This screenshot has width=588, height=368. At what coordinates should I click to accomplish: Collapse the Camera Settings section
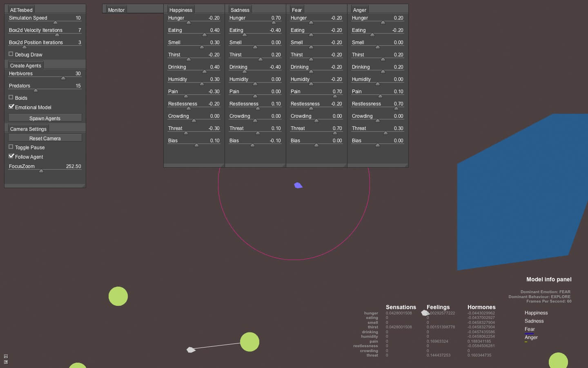pyautogui.click(x=28, y=129)
